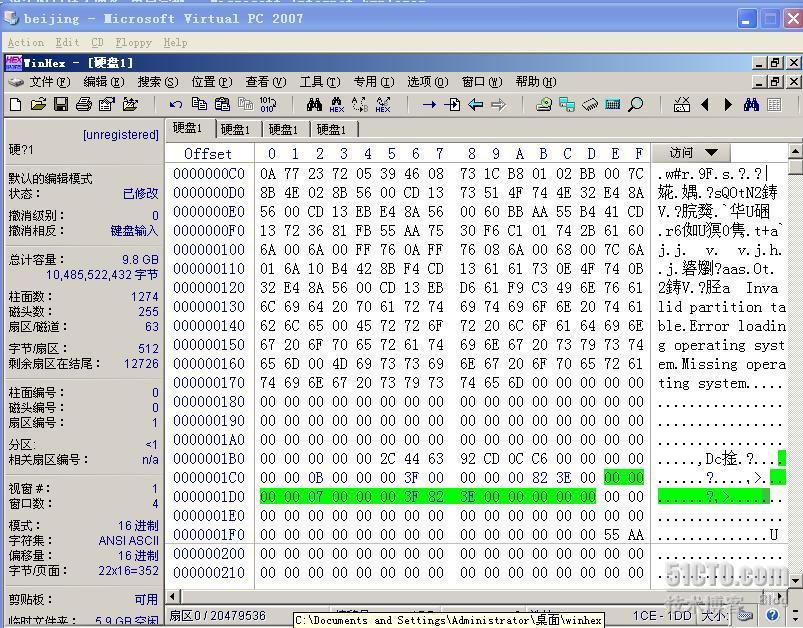
Task: Click the checkmark-X options toolbar icon
Action: [x=682, y=105]
